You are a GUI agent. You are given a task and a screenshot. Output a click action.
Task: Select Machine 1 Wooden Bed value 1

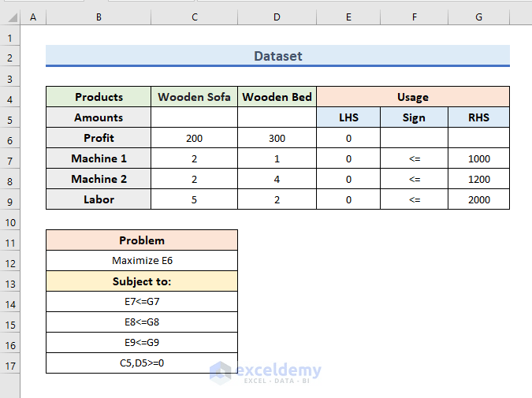[x=277, y=158]
